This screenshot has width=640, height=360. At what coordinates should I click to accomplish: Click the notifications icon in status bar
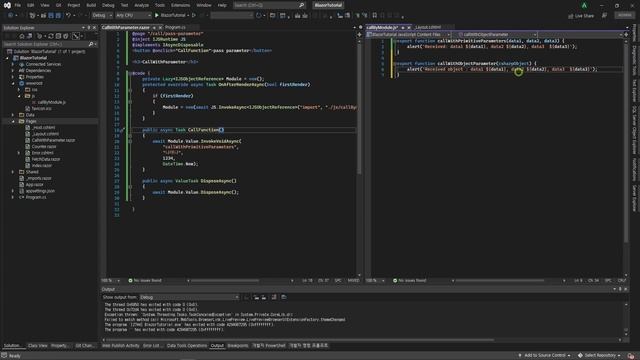(x=631, y=356)
